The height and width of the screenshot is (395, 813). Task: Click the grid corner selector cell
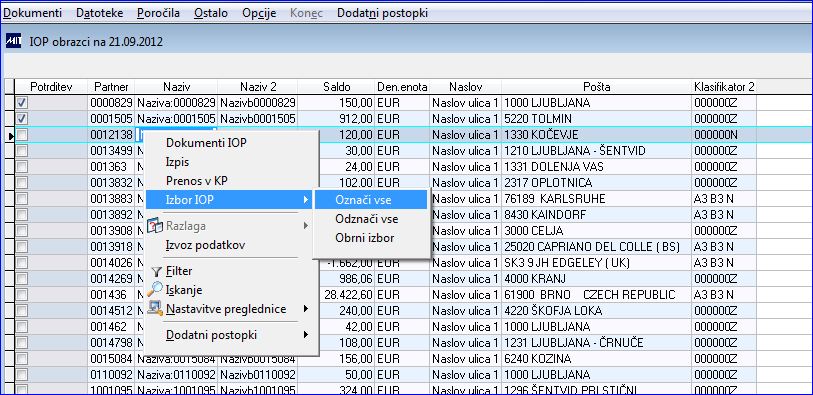point(9,87)
